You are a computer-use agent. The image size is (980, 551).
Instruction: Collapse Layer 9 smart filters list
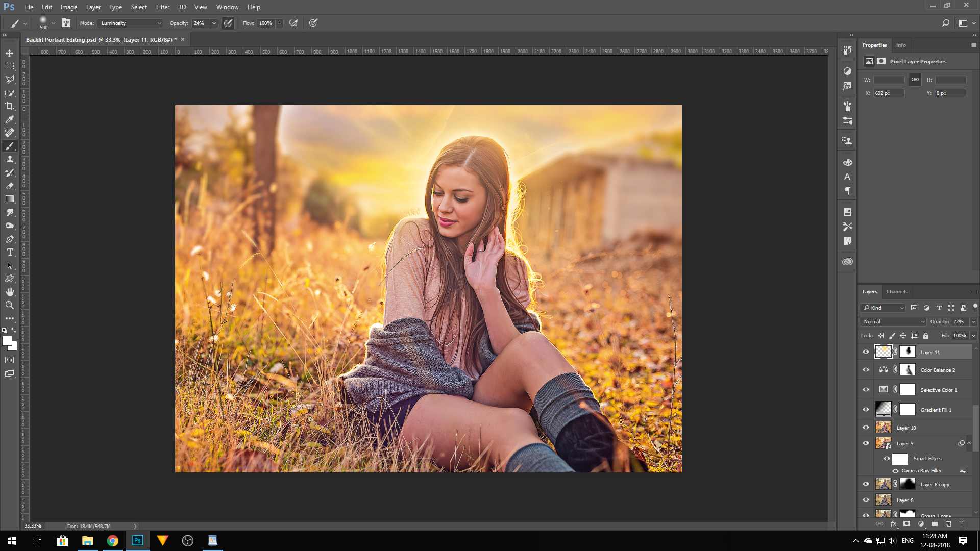[x=969, y=443]
